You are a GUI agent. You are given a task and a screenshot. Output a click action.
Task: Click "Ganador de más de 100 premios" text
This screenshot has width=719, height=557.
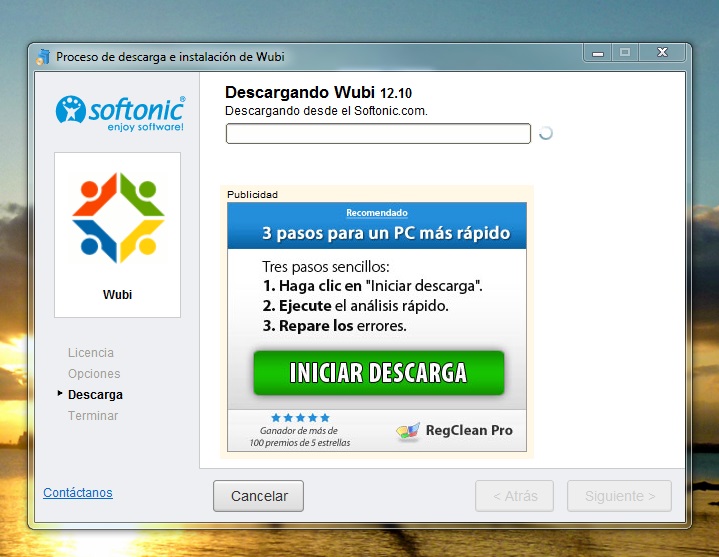[299, 437]
